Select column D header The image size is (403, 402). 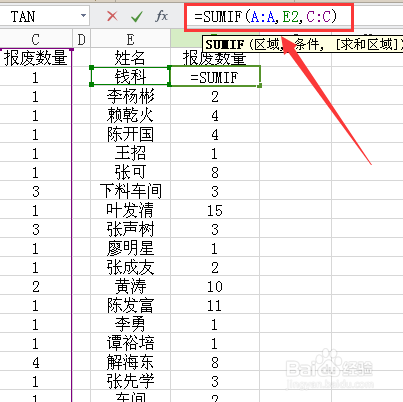81,40
